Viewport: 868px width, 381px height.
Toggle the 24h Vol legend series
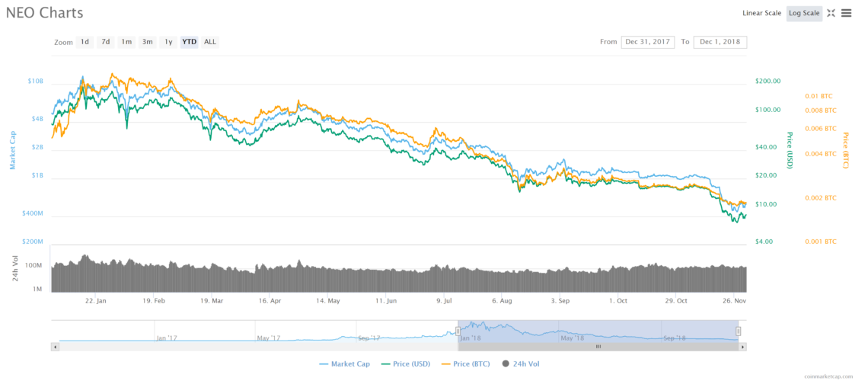tap(520, 363)
